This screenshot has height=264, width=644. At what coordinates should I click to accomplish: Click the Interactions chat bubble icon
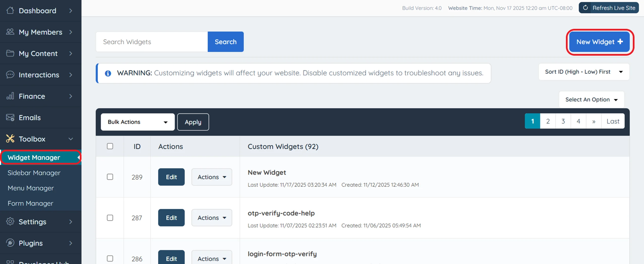point(10,75)
